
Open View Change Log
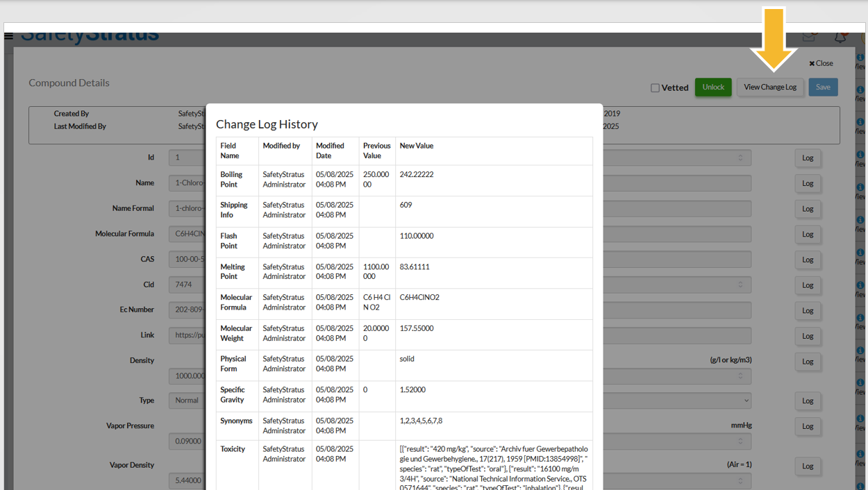[x=770, y=87]
